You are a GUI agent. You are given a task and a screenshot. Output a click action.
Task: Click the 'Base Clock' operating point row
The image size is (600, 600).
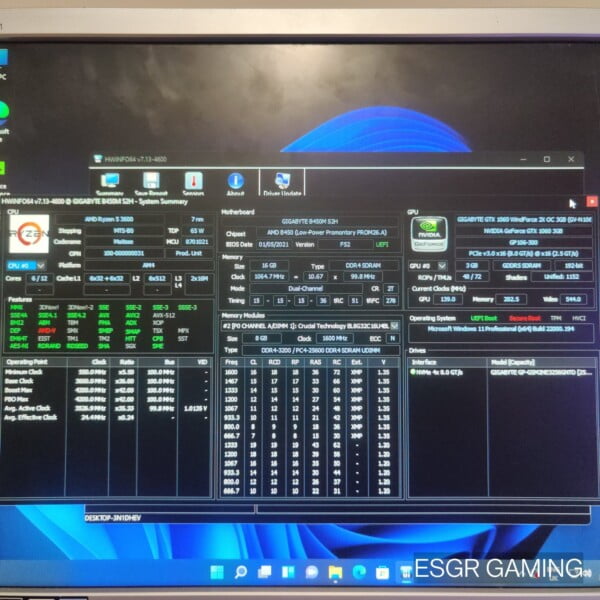click(106, 381)
